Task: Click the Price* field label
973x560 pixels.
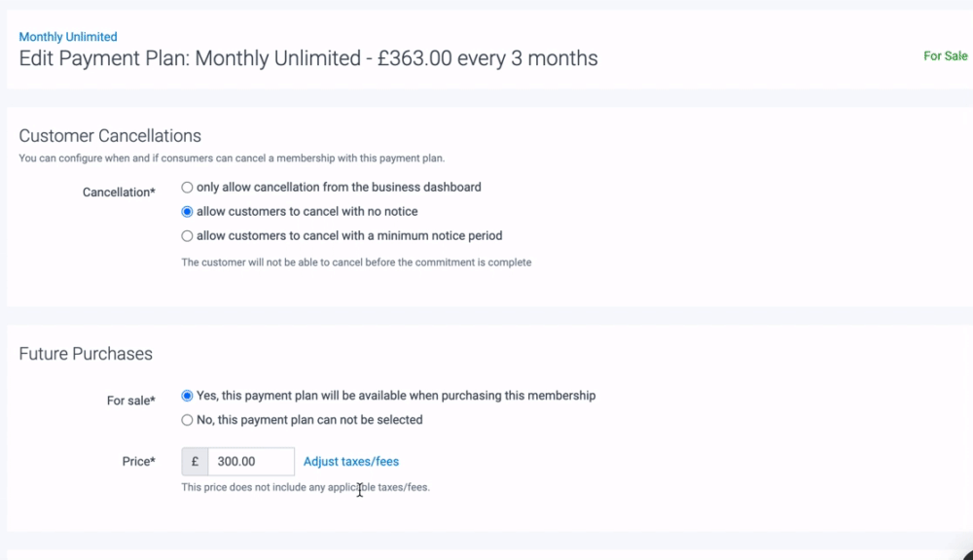Action: click(x=138, y=462)
